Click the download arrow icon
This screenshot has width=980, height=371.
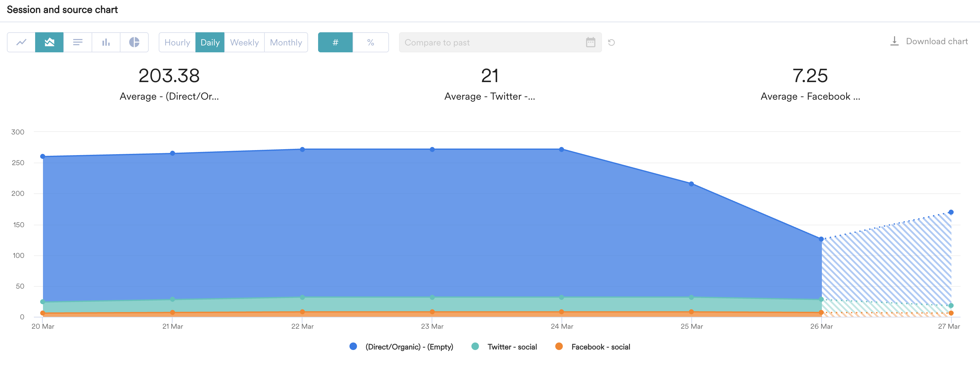[894, 41]
